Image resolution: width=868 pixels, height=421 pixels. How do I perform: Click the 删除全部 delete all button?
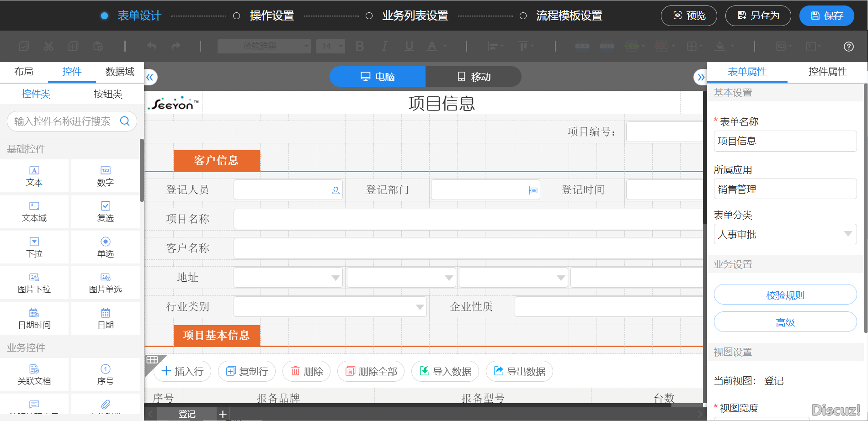point(371,371)
